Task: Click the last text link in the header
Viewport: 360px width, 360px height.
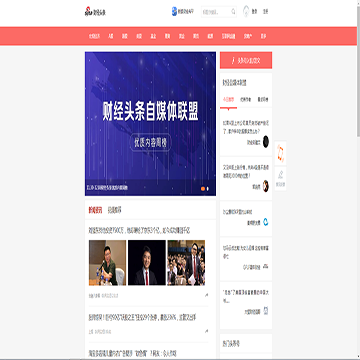Action: [x=265, y=12]
